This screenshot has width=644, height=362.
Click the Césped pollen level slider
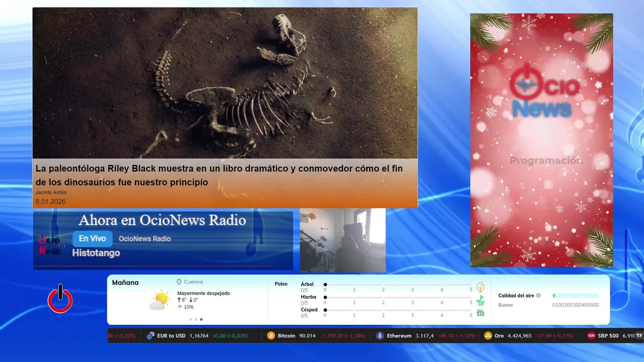click(398, 310)
